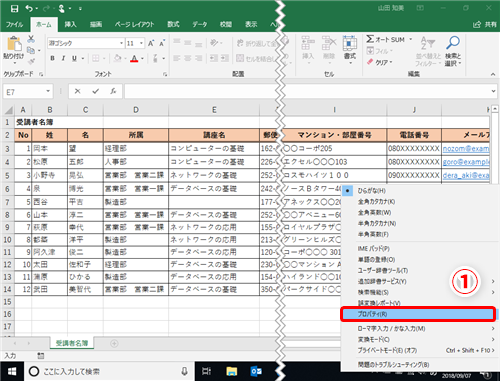500x381 pixels.
Task: Toggle Italic formatting
Action: point(63,58)
